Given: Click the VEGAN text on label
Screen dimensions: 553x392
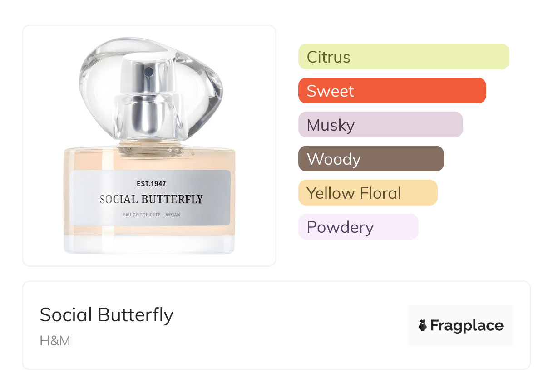Looking at the screenshot, I should tap(173, 215).
